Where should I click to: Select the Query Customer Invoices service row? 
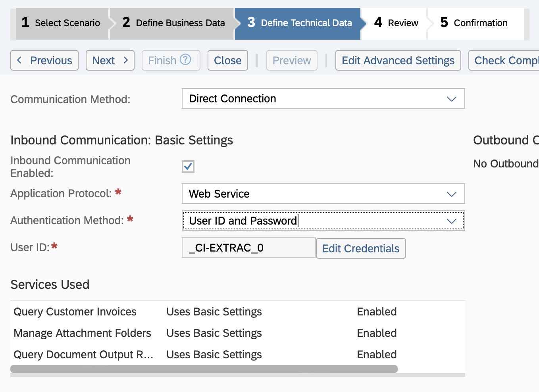75,311
